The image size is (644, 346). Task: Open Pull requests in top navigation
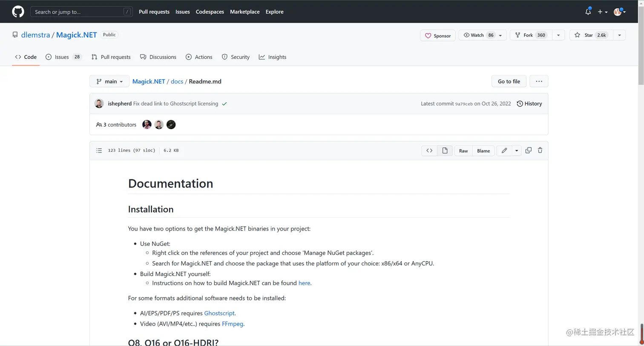click(154, 12)
